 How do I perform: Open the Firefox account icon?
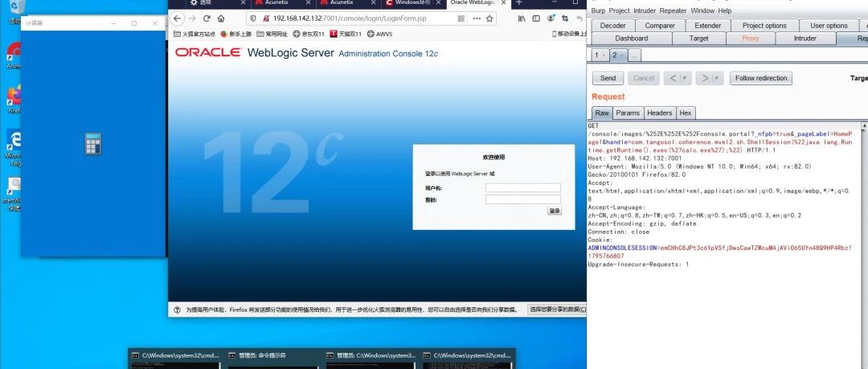coord(551,18)
